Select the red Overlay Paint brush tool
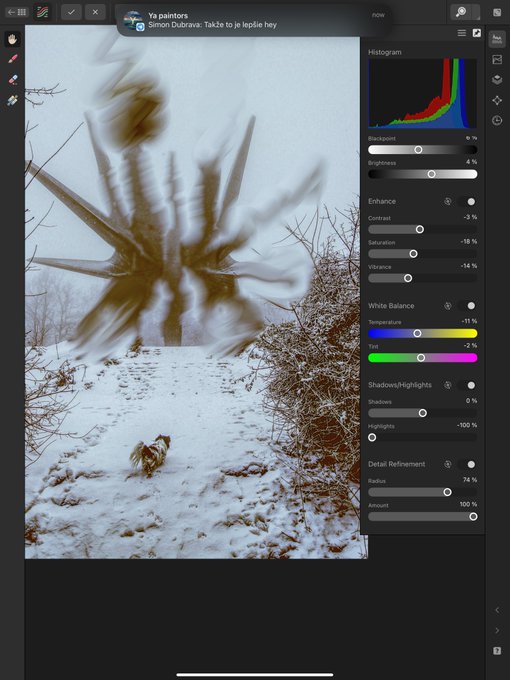Viewport: 510px width, 680px height. (x=12, y=59)
